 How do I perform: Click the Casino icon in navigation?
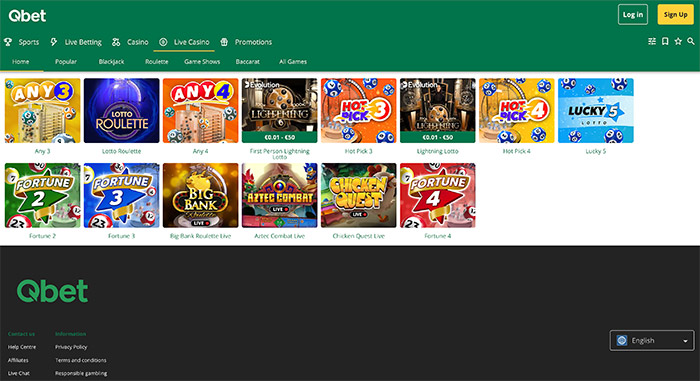[116, 42]
